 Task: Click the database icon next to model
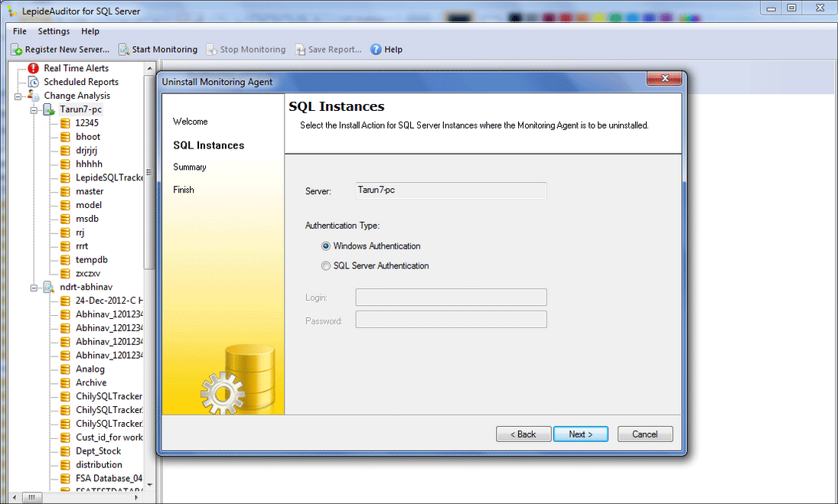point(65,205)
